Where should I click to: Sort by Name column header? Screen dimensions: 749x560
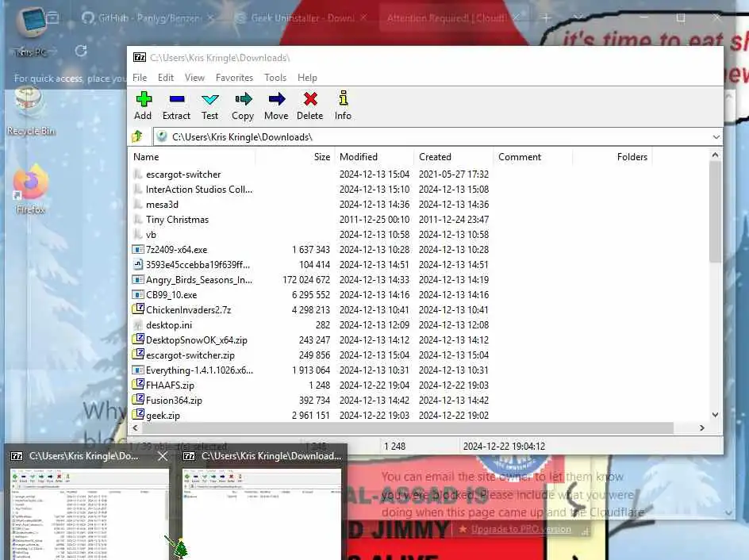pyautogui.click(x=191, y=156)
